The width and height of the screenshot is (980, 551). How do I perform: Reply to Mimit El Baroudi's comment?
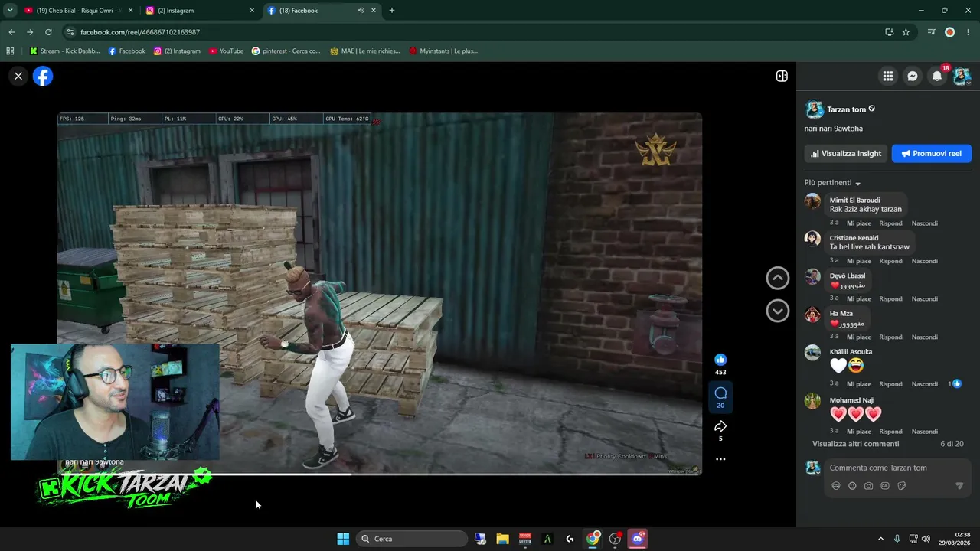click(891, 223)
